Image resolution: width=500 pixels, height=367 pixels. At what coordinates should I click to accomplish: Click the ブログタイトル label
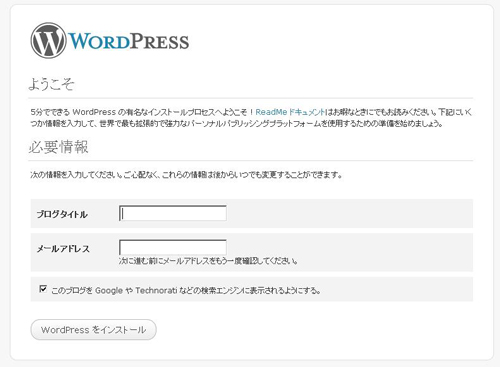pyautogui.click(x=62, y=214)
